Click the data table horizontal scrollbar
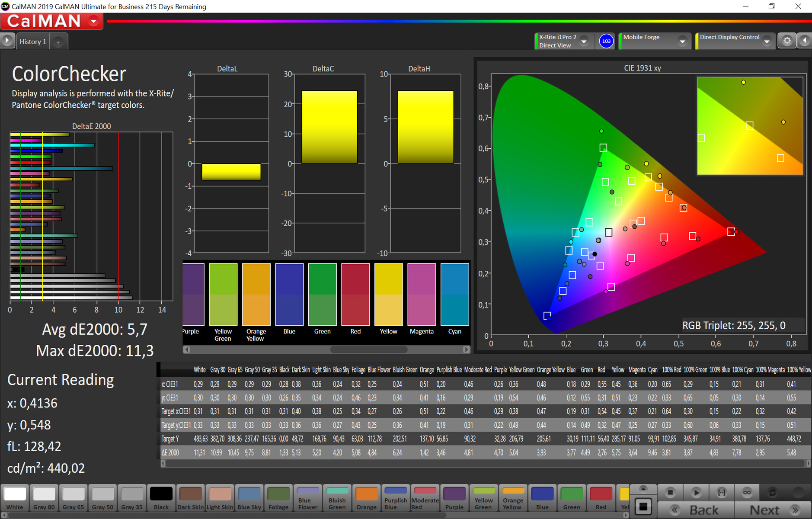Image resolution: width=812 pixels, height=519 pixels. pos(484,463)
